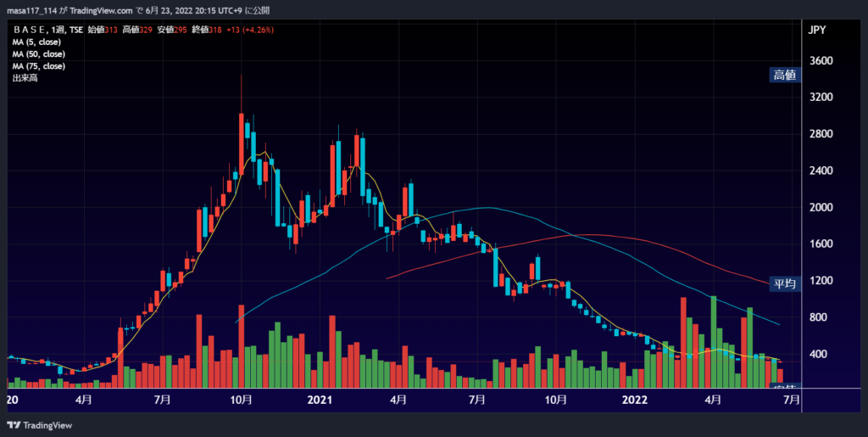Select the MA (75, close) indicator legend
This screenshot has height=437, width=868.
[39, 66]
